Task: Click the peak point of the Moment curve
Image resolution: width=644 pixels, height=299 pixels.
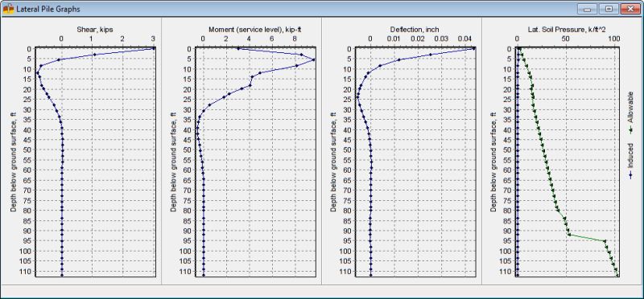Action: point(313,60)
